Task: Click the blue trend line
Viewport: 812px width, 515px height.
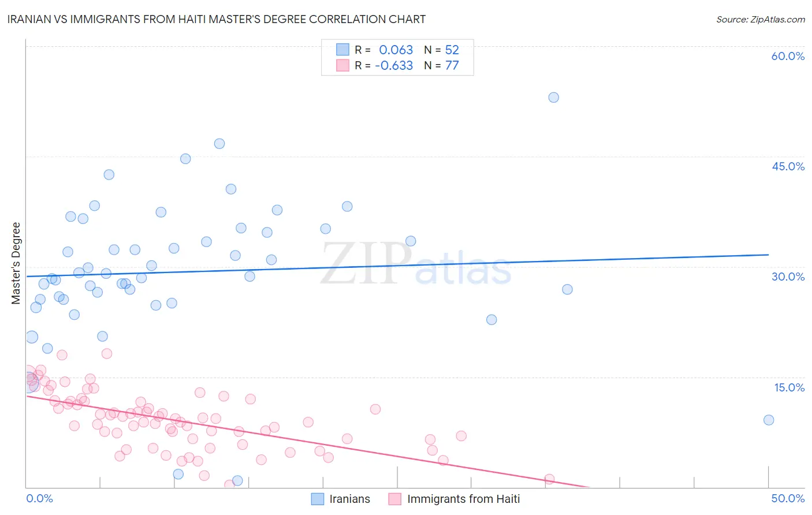Action: [397, 266]
